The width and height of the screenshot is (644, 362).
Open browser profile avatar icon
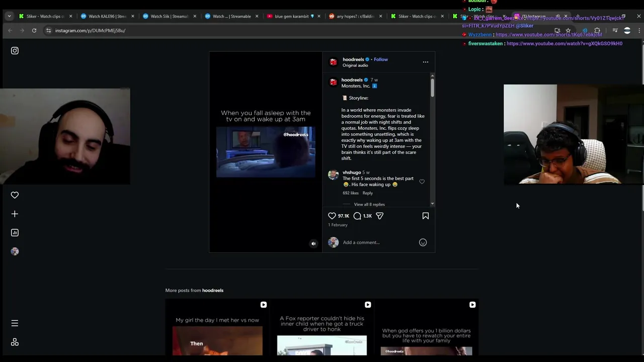click(x=627, y=31)
